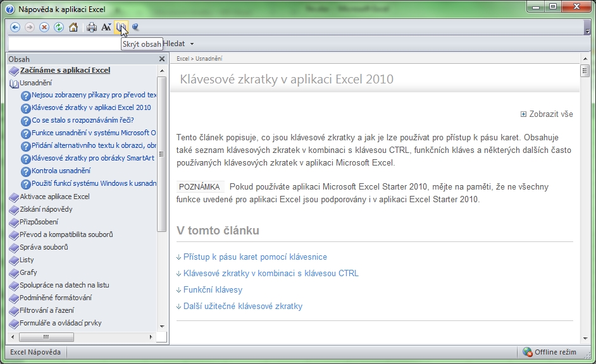Image resolution: width=596 pixels, height=364 pixels.
Task: Click the 'POZNÁMKA' note label
Action: pyautogui.click(x=199, y=187)
